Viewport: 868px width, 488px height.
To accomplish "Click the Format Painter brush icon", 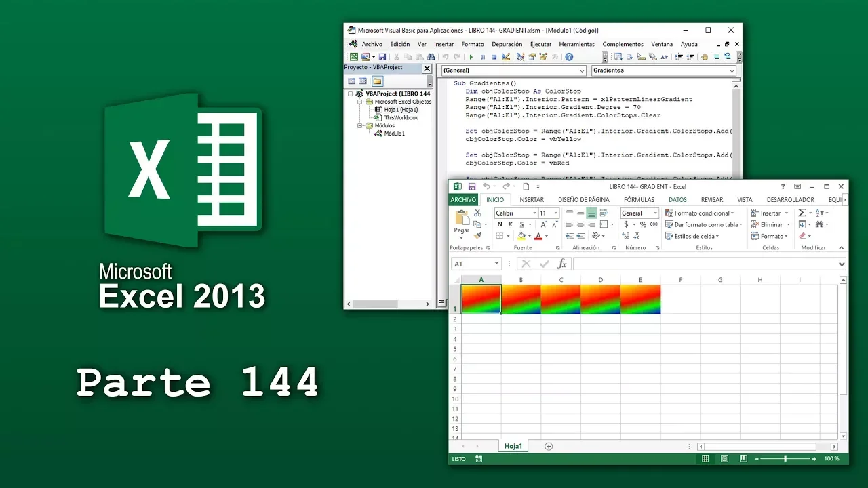I will 477,236.
